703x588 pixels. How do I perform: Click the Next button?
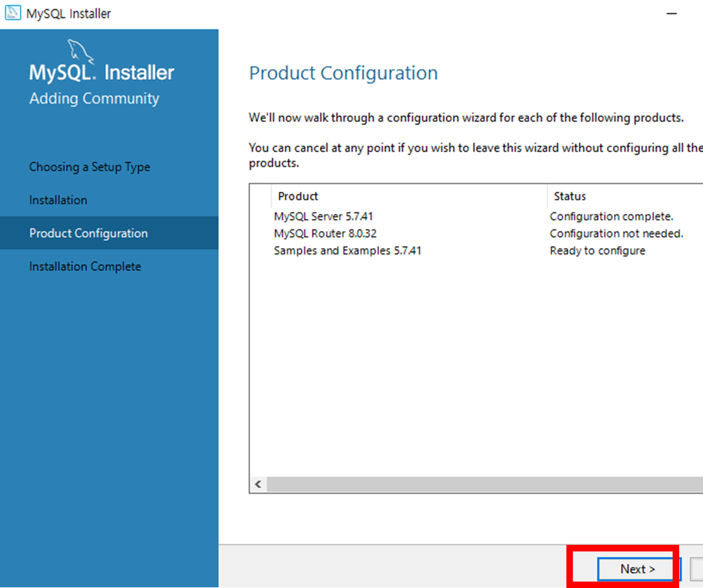click(x=639, y=569)
